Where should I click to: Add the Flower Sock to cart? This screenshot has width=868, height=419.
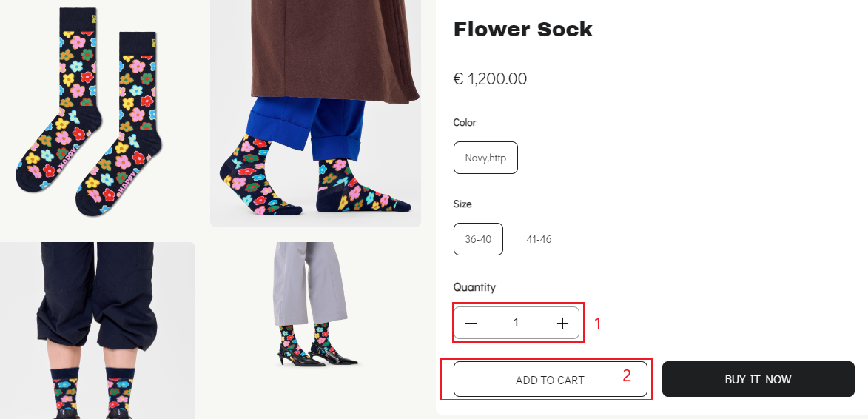coord(550,380)
